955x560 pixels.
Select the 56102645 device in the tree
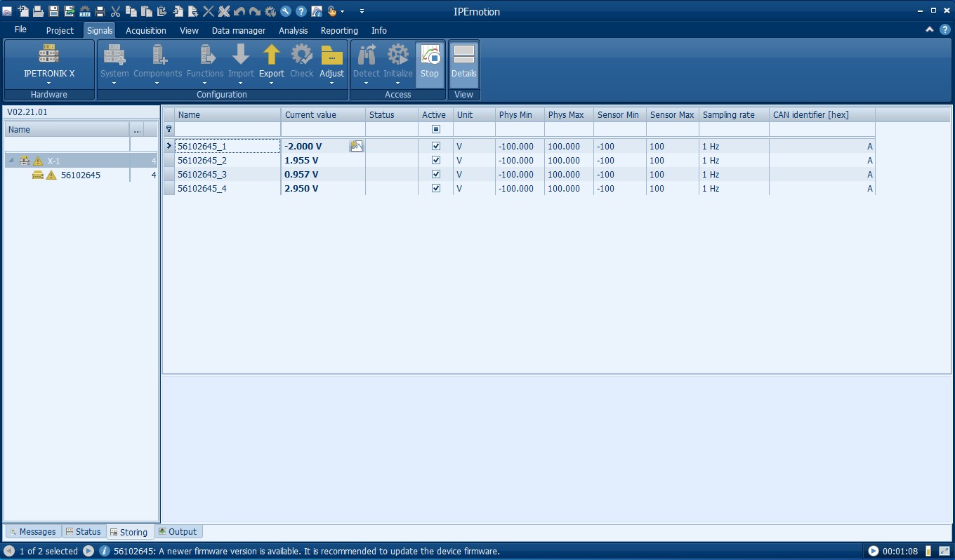click(80, 175)
